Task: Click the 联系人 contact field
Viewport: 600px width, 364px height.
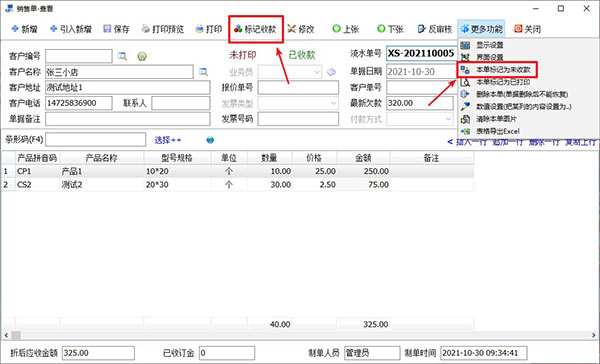Action: (x=181, y=103)
